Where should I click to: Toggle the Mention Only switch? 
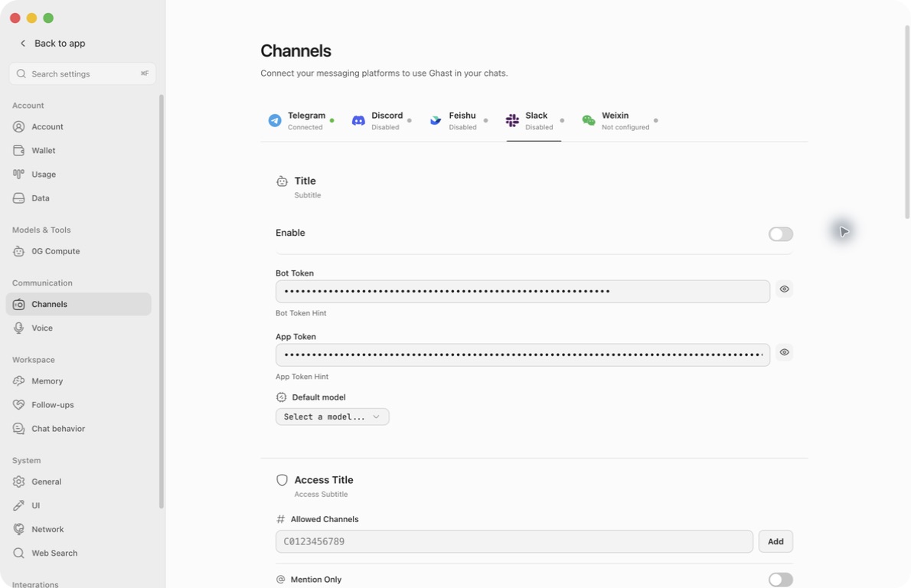tap(780, 580)
